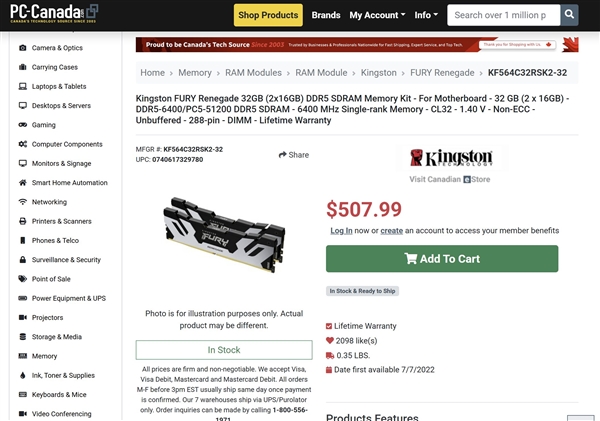Click the Shop Products yellow button
The image size is (600, 421).
[268, 15]
